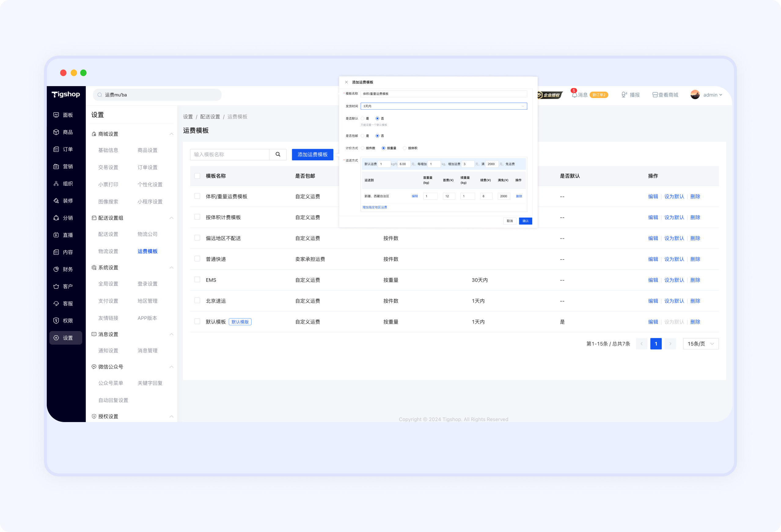Collapse the 配送设置组 section
Viewport: 781px width, 532px height.
coord(171,218)
